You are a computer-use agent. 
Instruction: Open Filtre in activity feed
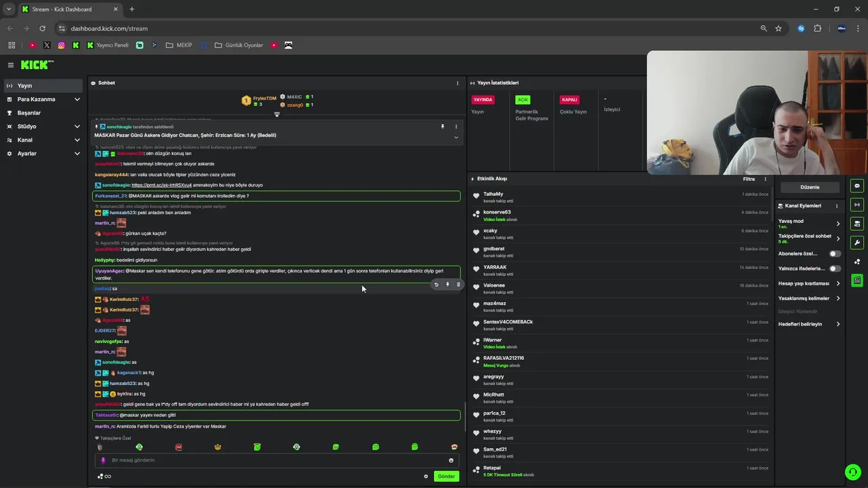749,179
